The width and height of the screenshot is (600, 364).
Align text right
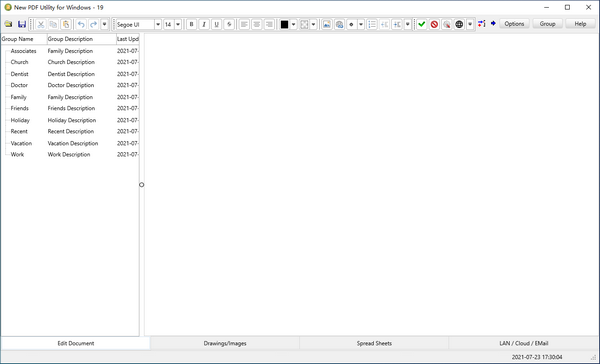click(x=269, y=24)
